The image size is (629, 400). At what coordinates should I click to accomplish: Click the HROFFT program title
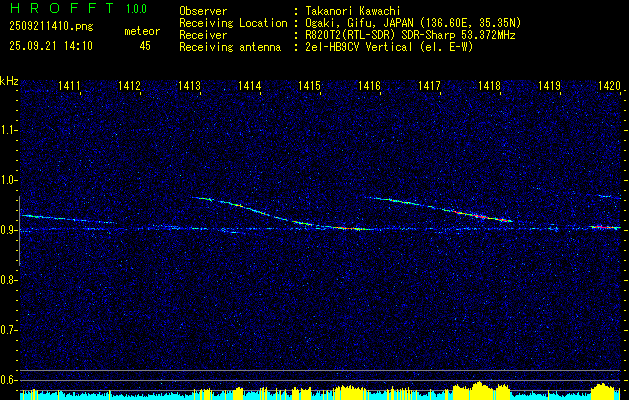[63, 8]
